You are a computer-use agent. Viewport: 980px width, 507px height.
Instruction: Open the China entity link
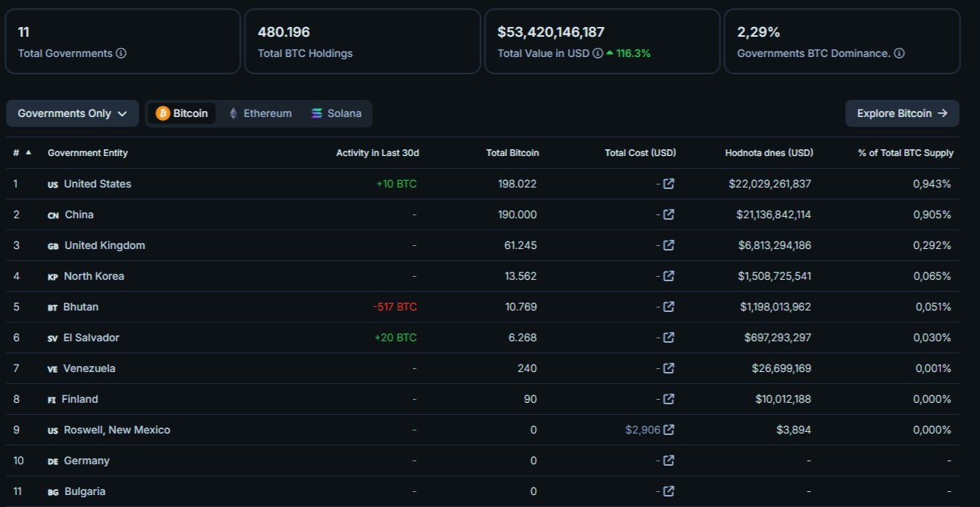(79, 214)
